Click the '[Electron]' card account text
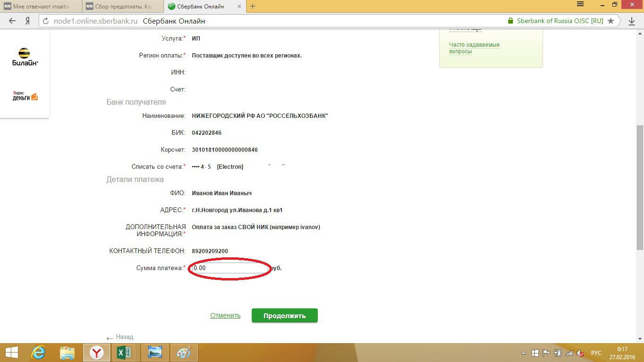644x362 pixels. (230, 167)
